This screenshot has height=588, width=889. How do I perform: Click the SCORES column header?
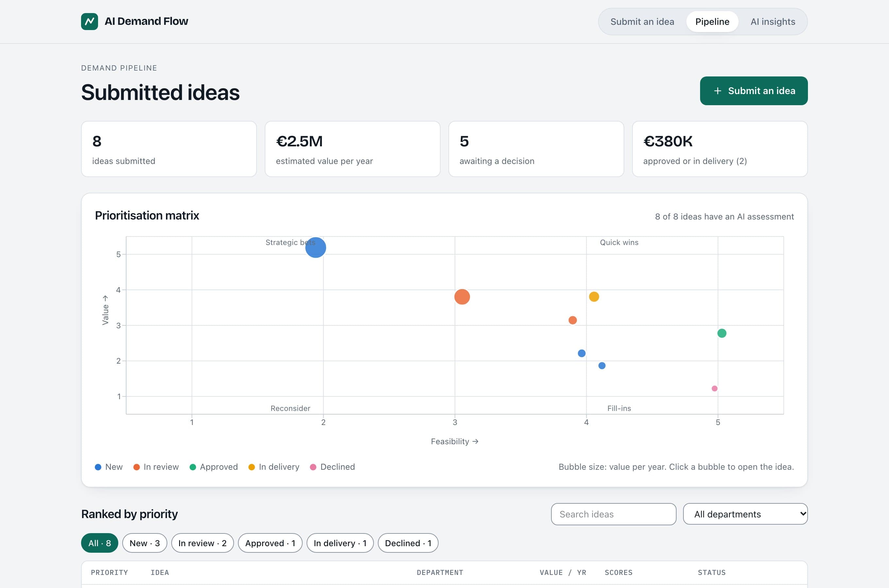point(618,573)
